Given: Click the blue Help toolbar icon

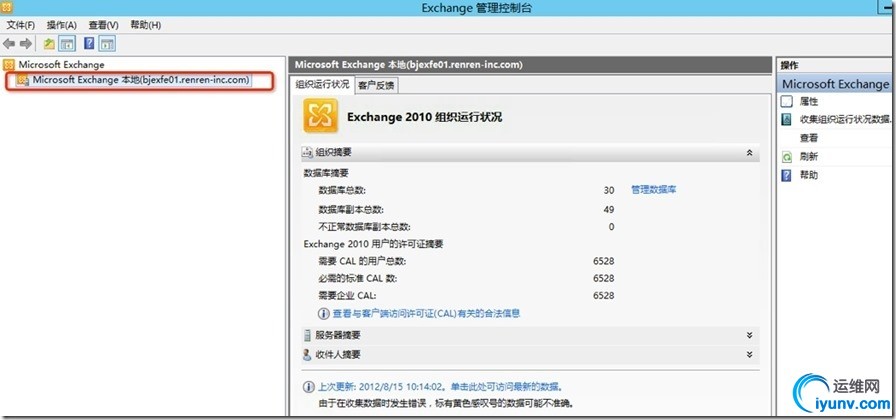Looking at the screenshot, I should pyautogui.click(x=89, y=44).
